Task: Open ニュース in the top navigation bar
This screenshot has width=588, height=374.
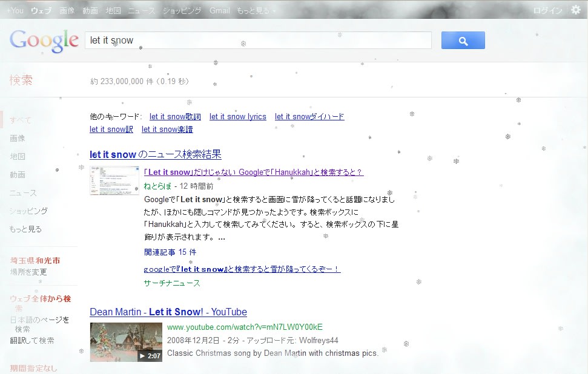Action: click(141, 10)
